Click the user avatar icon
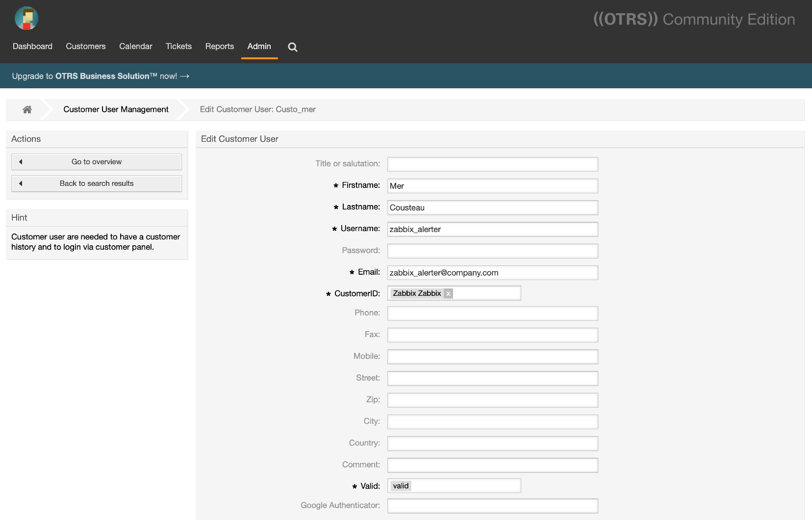Viewport: 812px width, 520px height. [26, 19]
